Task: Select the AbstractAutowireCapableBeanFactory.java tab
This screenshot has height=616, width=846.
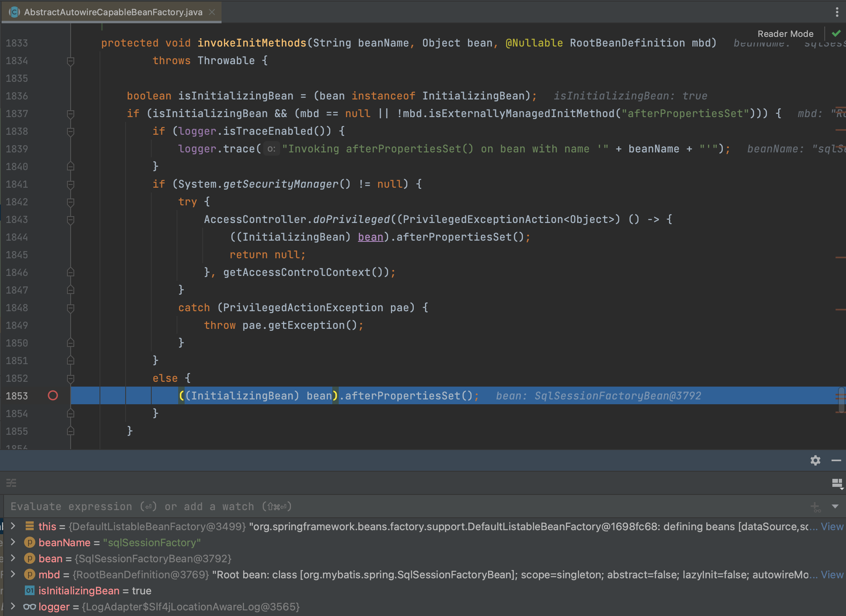Action: [113, 12]
